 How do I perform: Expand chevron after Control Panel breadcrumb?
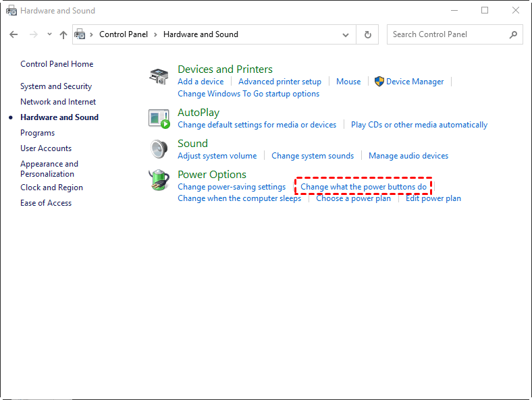(x=155, y=34)
